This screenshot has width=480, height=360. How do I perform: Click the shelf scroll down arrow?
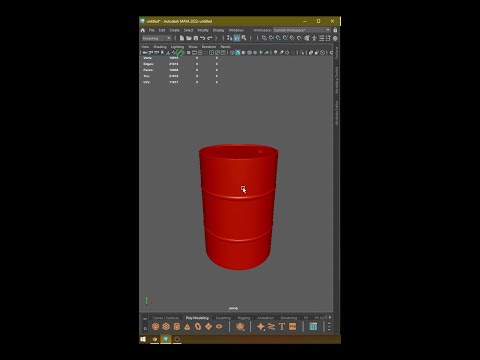pos(329,329)
